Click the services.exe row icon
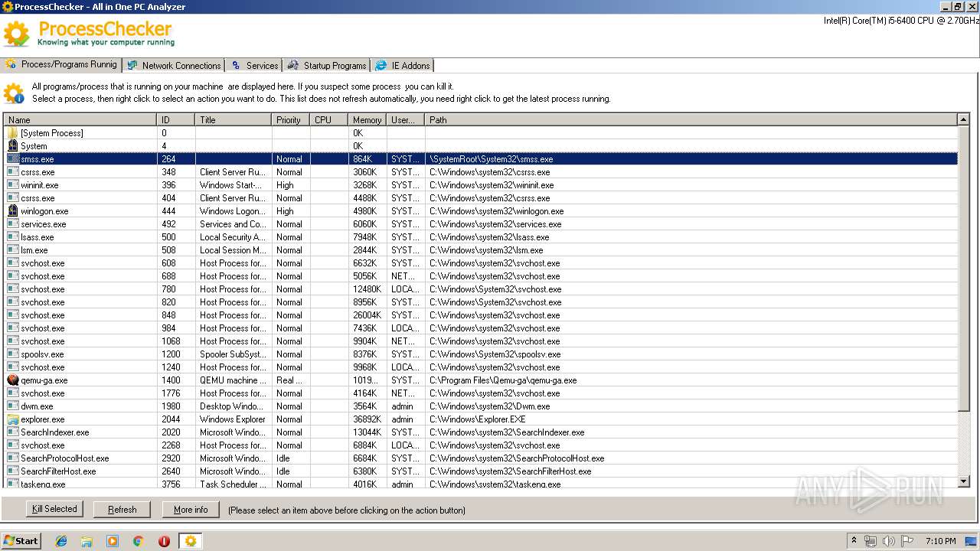 [x=13, y=223]
